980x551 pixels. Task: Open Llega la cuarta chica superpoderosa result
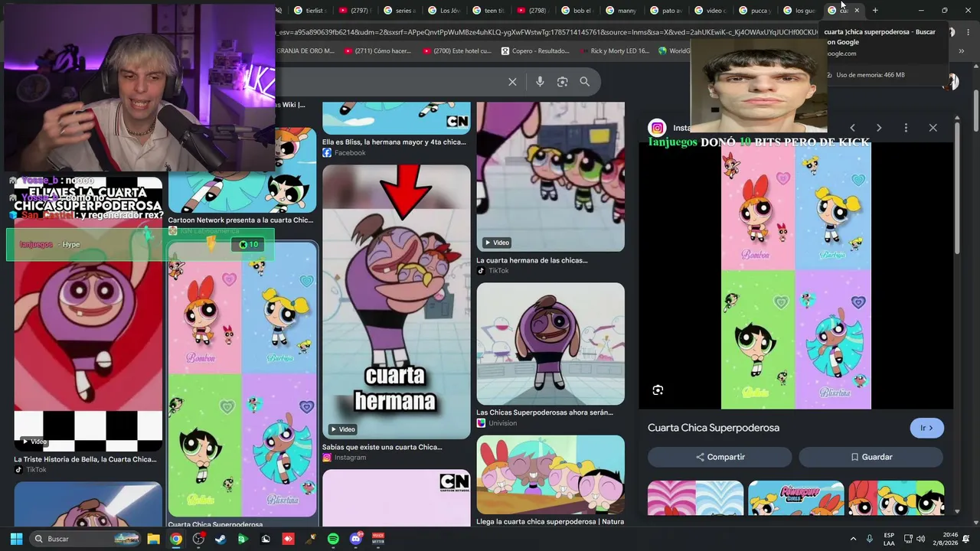550,521
